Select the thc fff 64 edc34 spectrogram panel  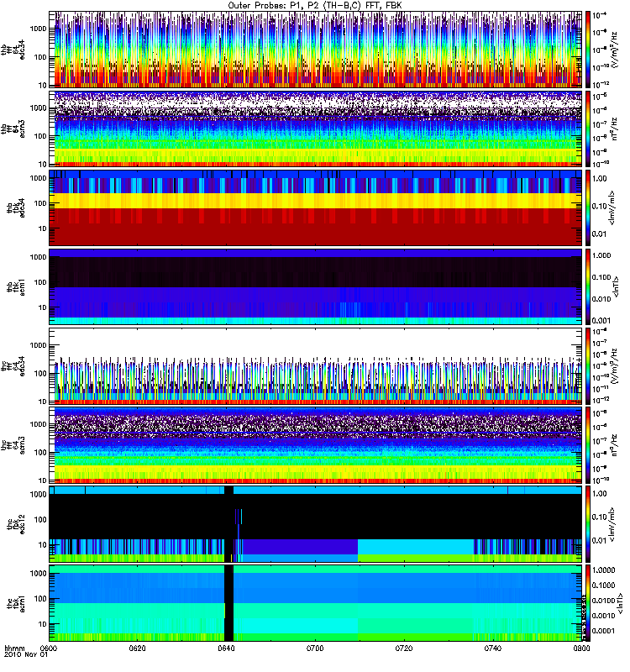pyautogui.click(x=316, y=366)
